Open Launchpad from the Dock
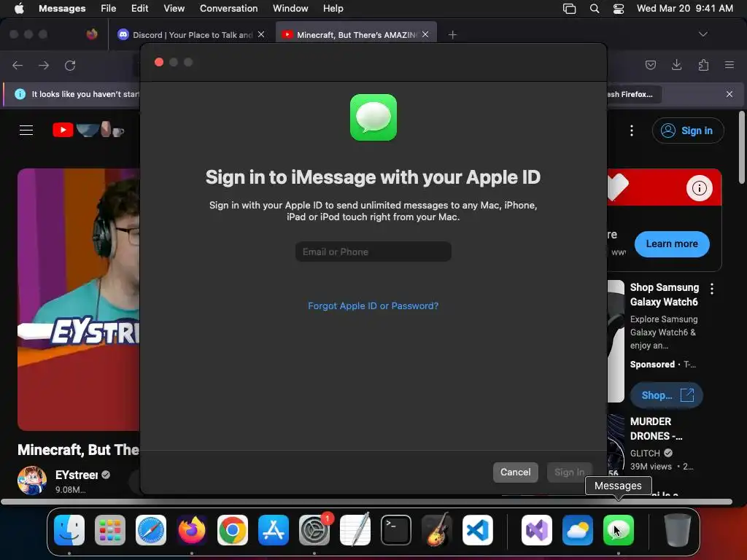The width and height of the screenshot is (747, 560). tap(110, 530)
